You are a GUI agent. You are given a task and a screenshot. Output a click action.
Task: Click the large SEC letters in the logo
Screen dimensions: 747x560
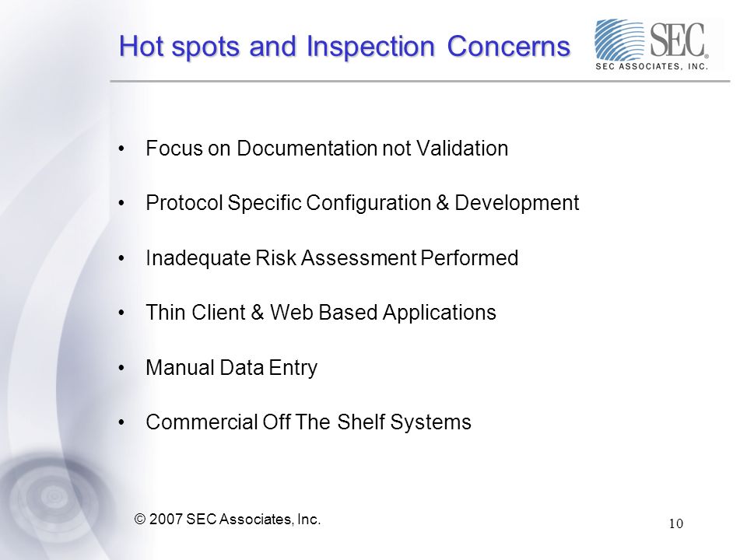678,40
